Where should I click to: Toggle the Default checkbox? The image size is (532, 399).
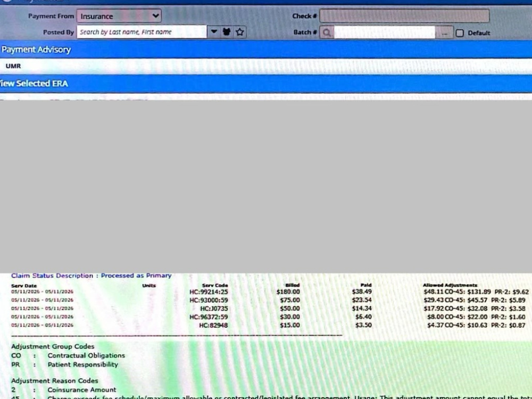460,33
